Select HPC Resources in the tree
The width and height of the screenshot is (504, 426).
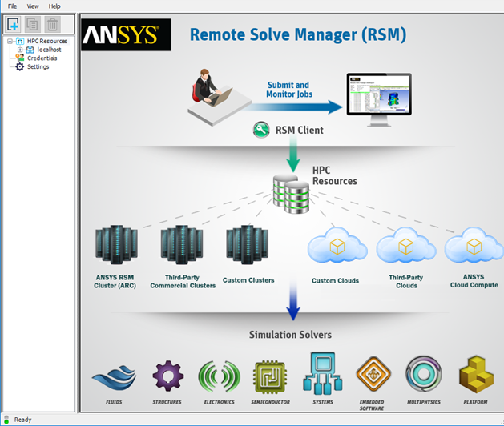tap(47, 41)
